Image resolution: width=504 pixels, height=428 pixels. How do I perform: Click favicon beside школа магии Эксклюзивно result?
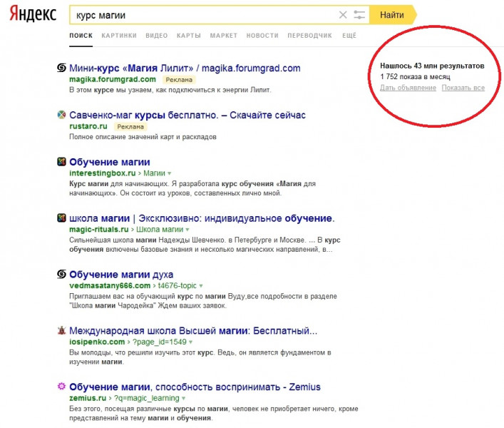[61, 218]
